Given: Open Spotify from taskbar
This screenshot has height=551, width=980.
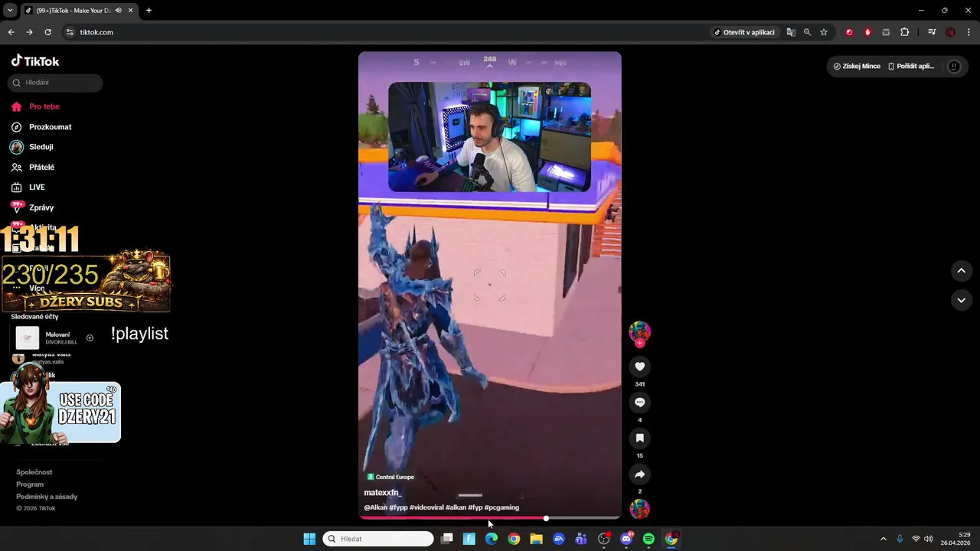Looking at the screenshot, I should (x=648, y=539).
